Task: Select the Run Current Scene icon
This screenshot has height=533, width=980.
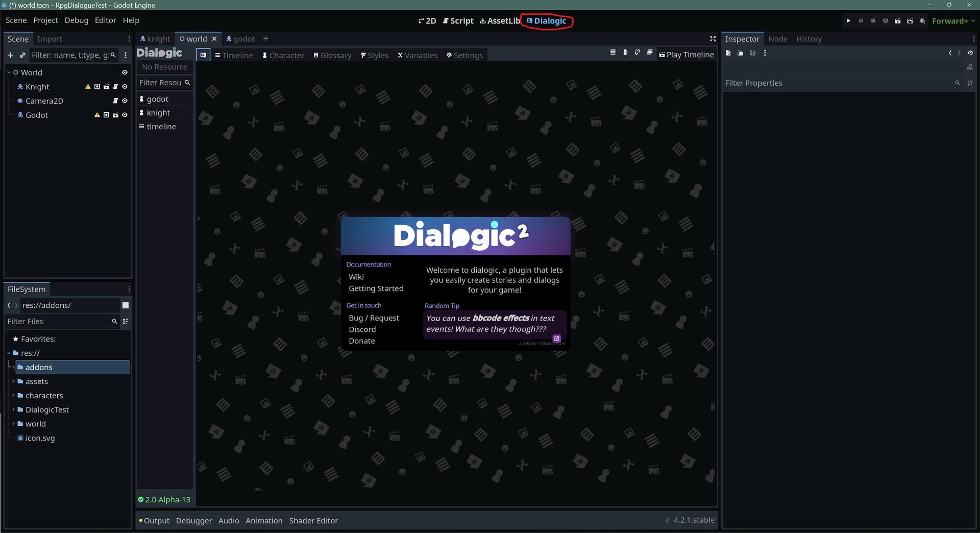Action: click(x=898, y=20)
